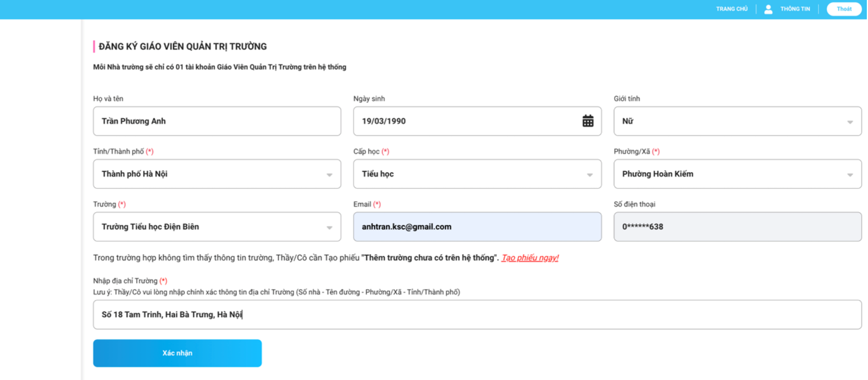Viewport: 868px width, 380px height.
Task: Select the Email input field
Action: tap(477, 227)
